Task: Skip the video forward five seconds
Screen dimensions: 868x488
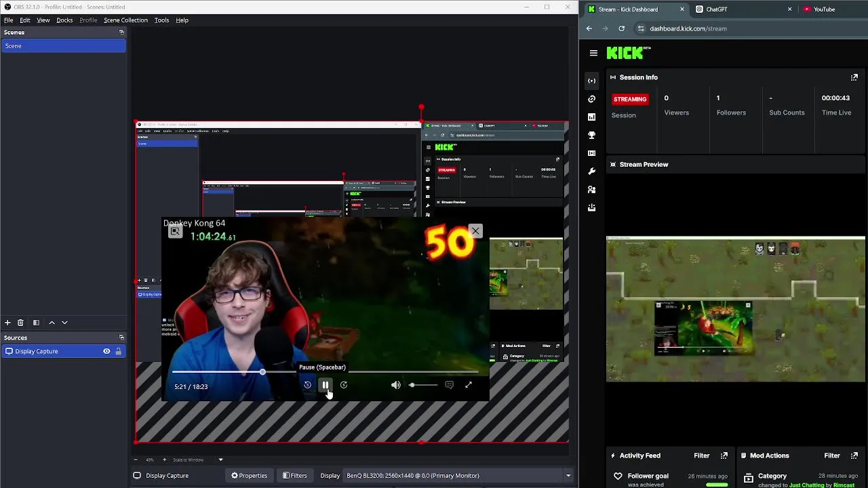Action: [x=344, y=385]
